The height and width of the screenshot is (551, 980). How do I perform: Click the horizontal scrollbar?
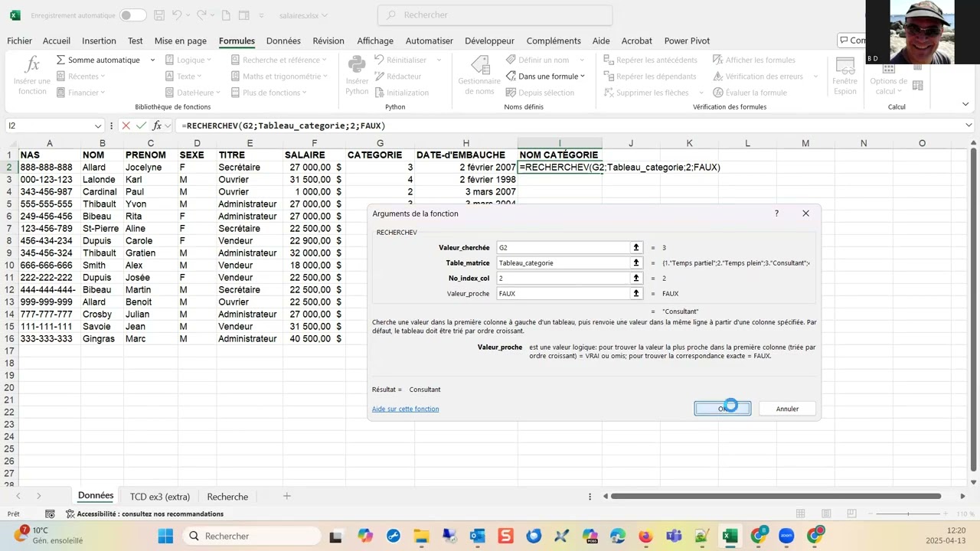(775, 496)
